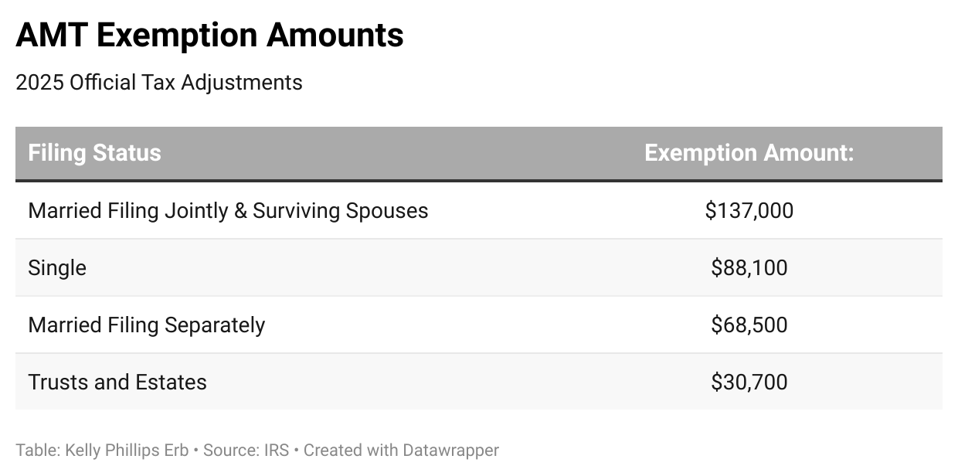
Task: Click the author name Kelly Phillips Erb
Action: coord(128,450)
